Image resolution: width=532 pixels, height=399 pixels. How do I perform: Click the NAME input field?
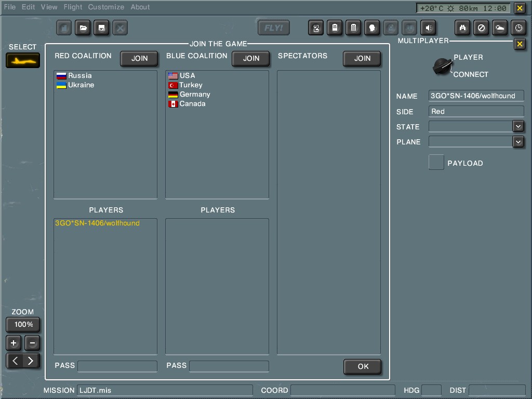pos(476,96)
